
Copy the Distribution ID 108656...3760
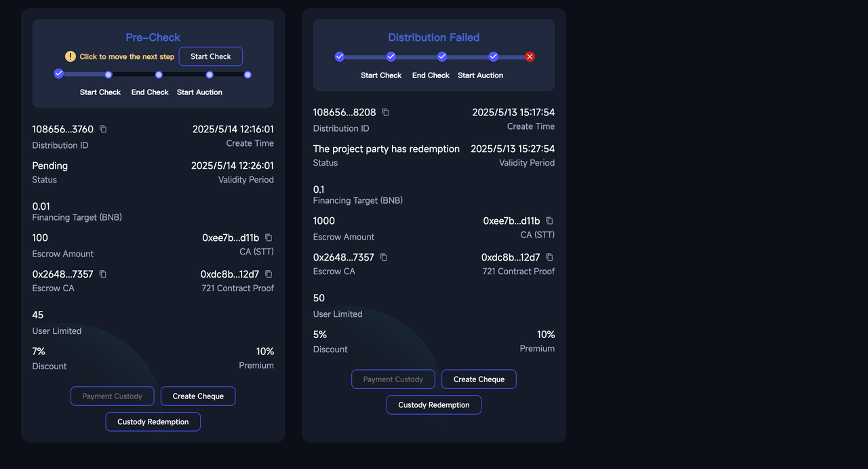coord(103,129)
